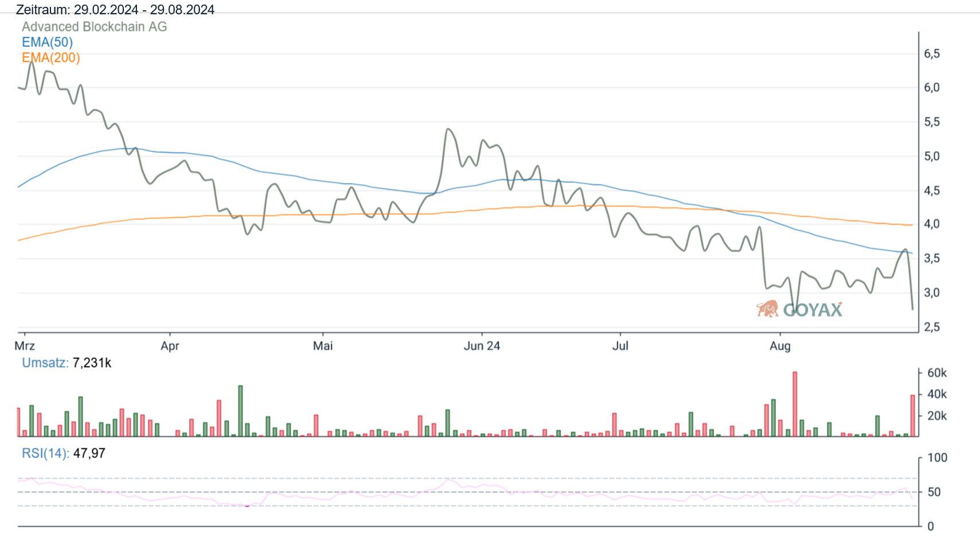Click the tallest red volume bar in August

coord(795,404)
